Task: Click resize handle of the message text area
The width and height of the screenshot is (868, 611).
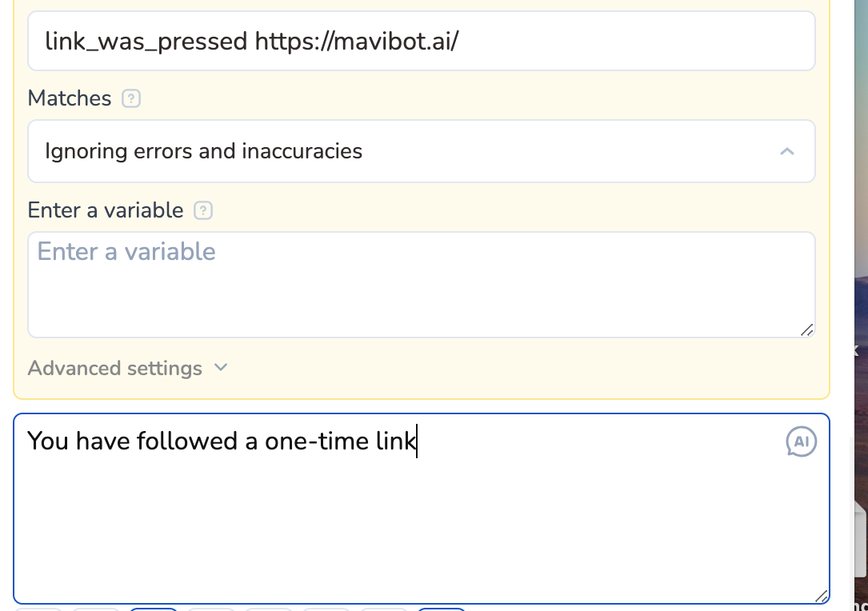Action: [x=821, y=596]
